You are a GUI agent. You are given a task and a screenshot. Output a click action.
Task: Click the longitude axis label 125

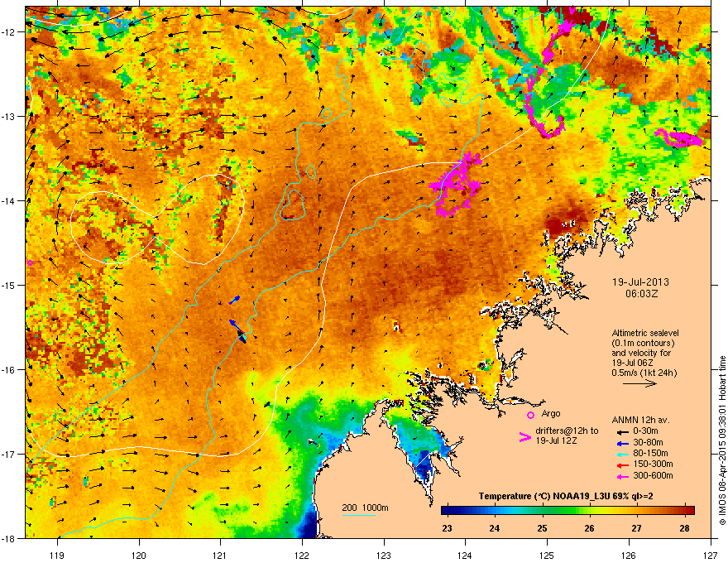pos(547,555)
